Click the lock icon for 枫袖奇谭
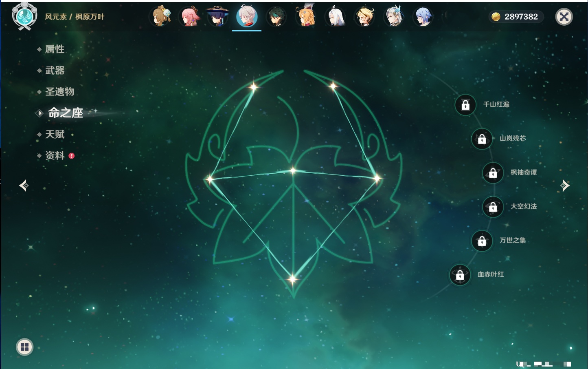The width and height of the screenshot is (588, 369). (493, 173)
